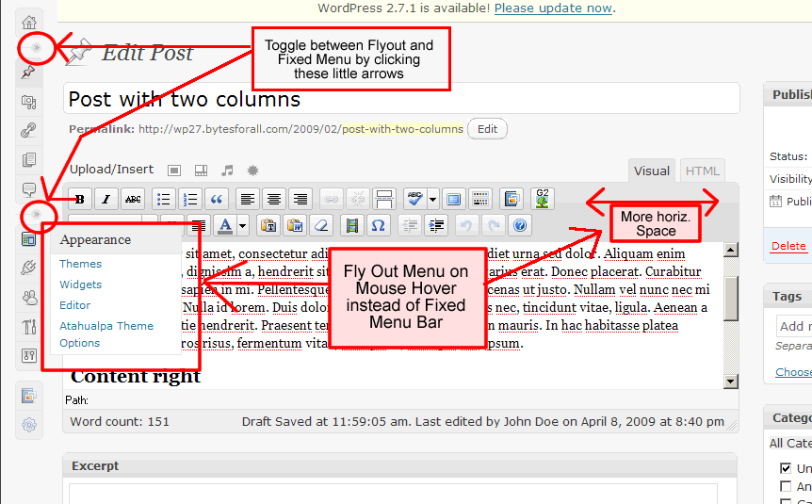Screen dimensions: 812x504
Task: Open the Posts pushpin icon in sidebar
Action: pyautogui.click(x=28, y=73)
